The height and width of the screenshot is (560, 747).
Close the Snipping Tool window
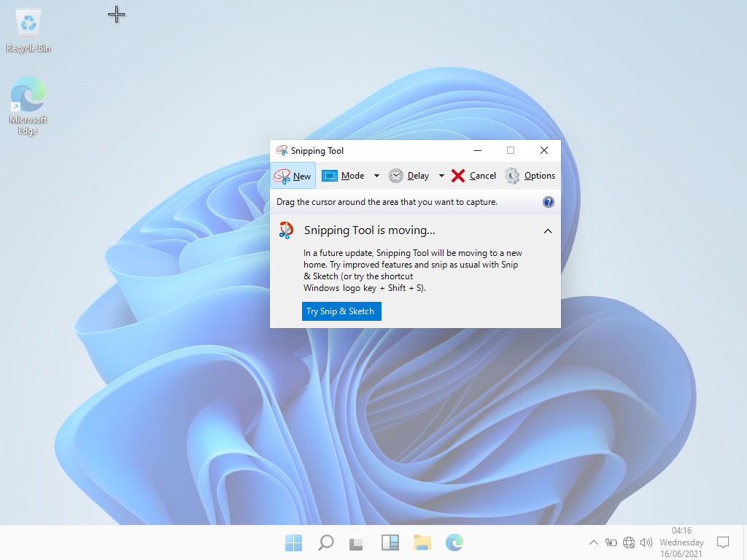click(544, 150)
